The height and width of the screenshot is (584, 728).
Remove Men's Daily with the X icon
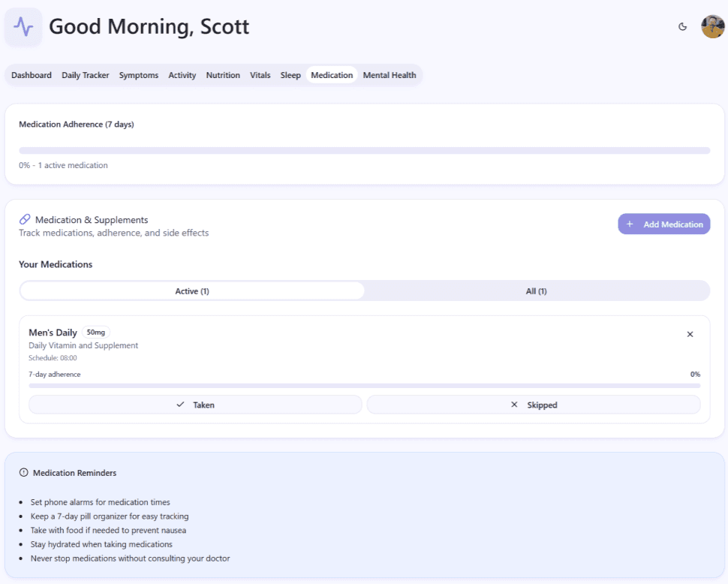pyautogui.click(x=690, y=334)
